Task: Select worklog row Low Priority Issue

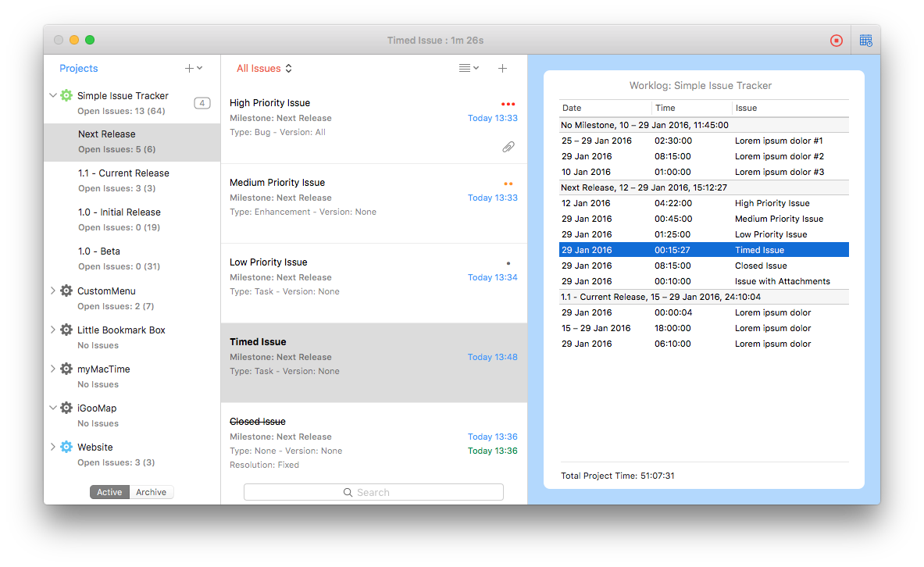Action: tap(704, 234)
